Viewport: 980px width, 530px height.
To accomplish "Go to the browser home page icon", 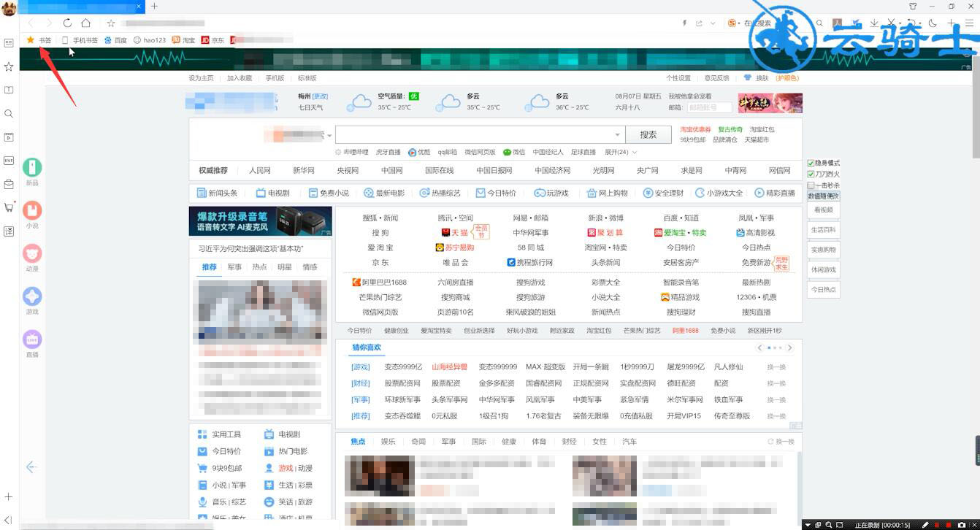I will pos(86,23).
